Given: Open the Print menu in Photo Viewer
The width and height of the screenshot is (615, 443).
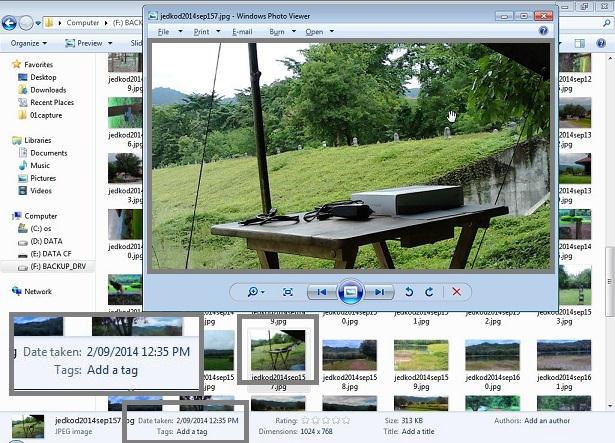Looking at the screenshot, I should tap(201, 32).
